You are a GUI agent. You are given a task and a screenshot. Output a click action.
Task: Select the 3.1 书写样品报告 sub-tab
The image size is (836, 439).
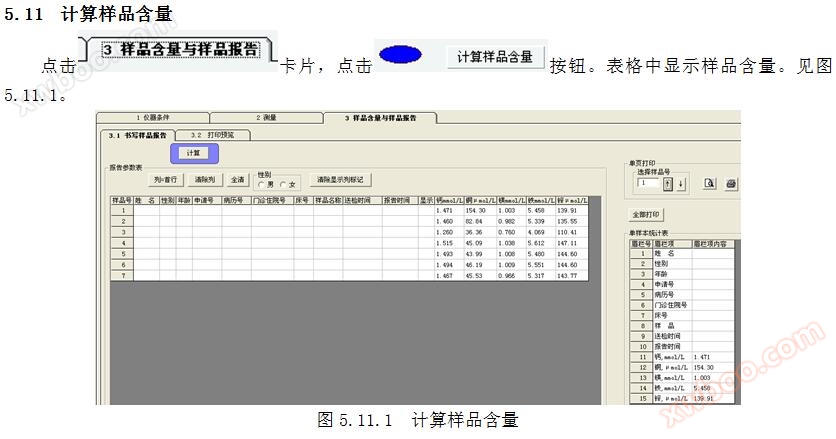click(x=135, y=134)
